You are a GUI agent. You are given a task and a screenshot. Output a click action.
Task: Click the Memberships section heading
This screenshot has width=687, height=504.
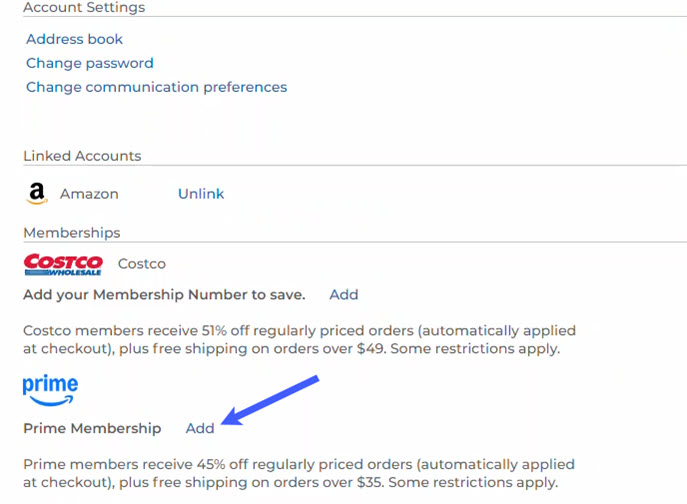[x=72, y=233]
